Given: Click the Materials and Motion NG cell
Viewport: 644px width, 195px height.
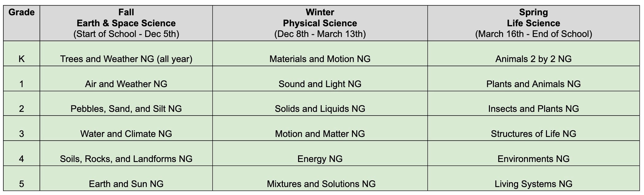Looking at the screenshot, I should (x=320, y=59).
